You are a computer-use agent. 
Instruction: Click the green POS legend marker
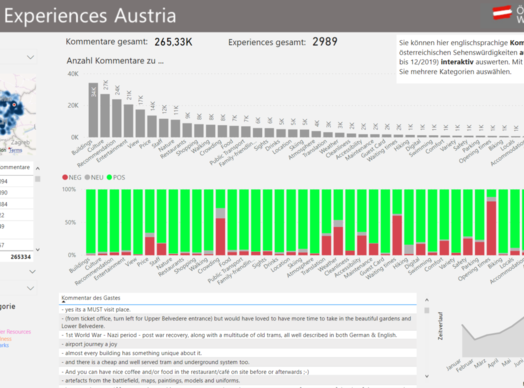(109, 177)
